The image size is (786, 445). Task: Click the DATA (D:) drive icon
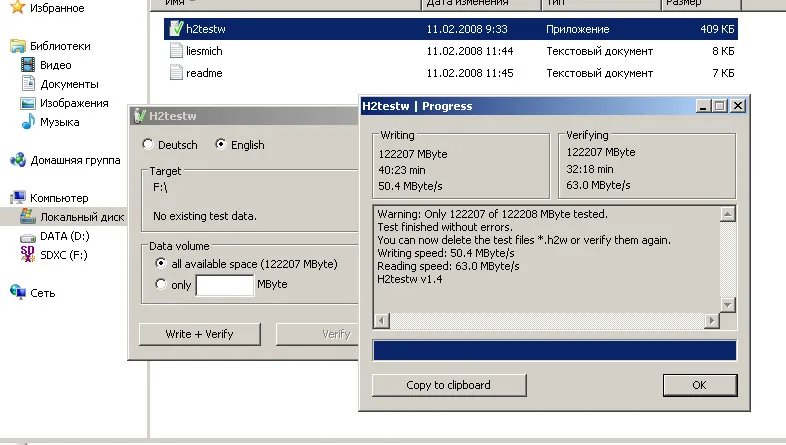[x=28, y=237]
